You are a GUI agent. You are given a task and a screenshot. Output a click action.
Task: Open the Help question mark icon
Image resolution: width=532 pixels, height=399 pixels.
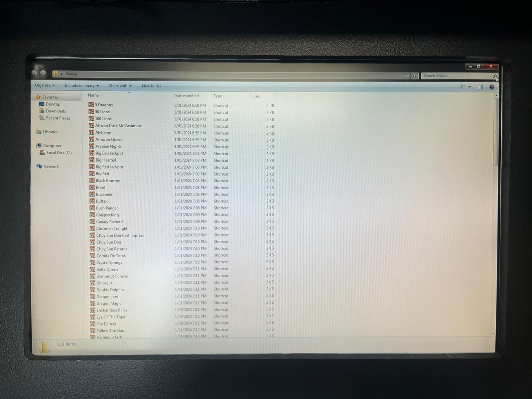(492, 87)
